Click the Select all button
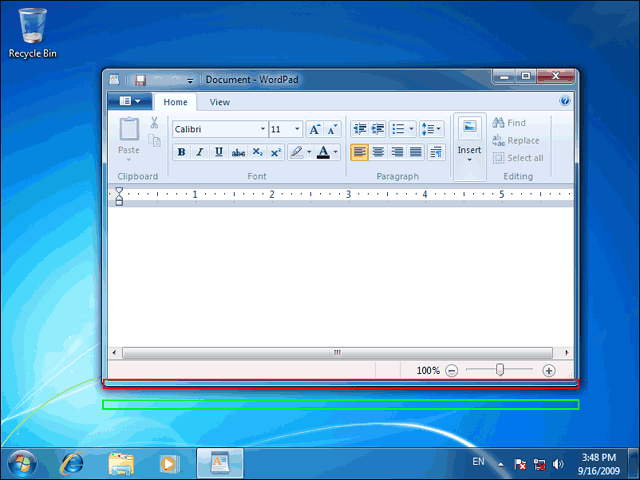The width and height of the screenshot is (640, 480). coord(518,158)
